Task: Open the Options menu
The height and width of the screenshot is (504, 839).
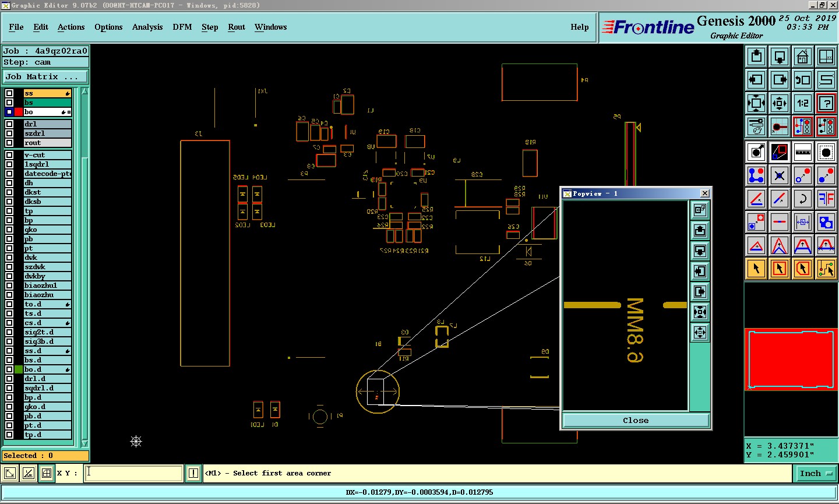Action: [x=108, y=27]
